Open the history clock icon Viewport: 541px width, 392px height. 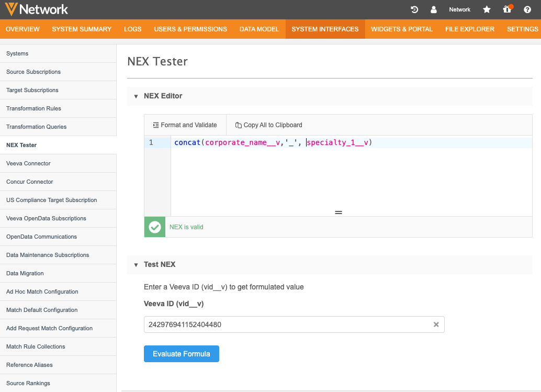coord(414,9)
